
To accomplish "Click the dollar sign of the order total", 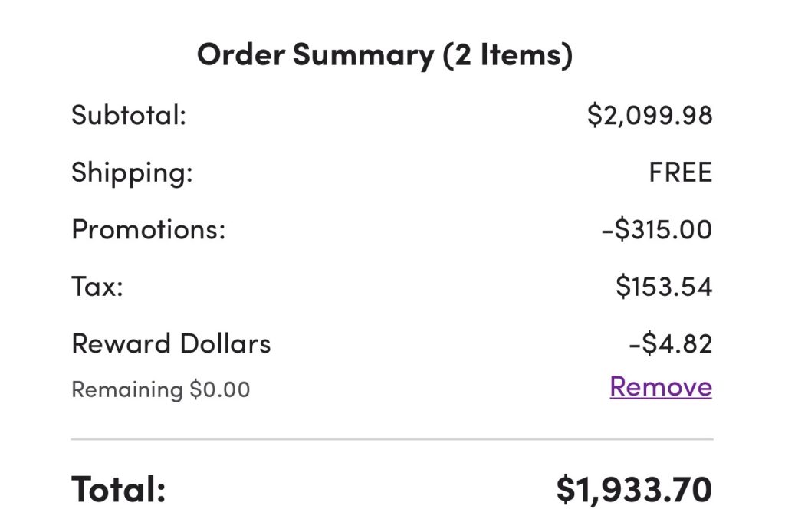I will click(x=565, y=488).
